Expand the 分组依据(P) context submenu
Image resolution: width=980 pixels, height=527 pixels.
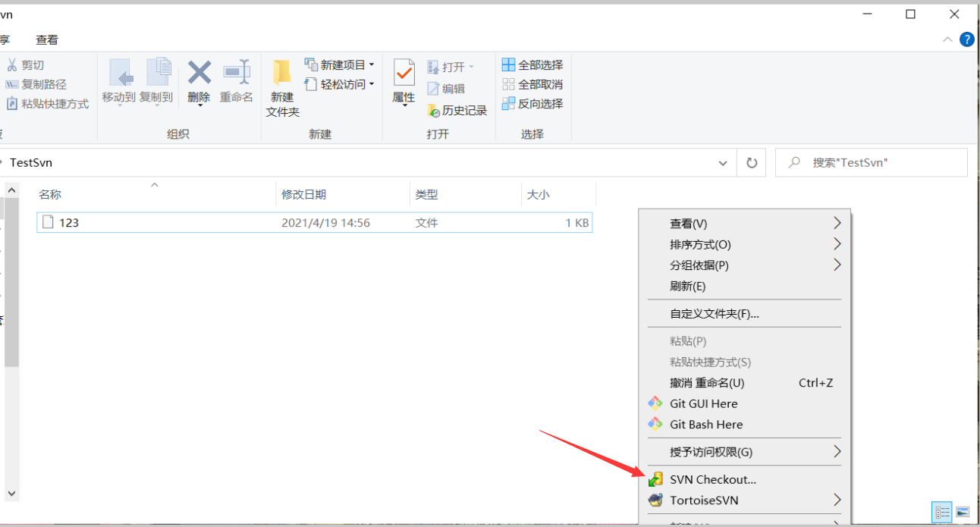tap(745, 265)
